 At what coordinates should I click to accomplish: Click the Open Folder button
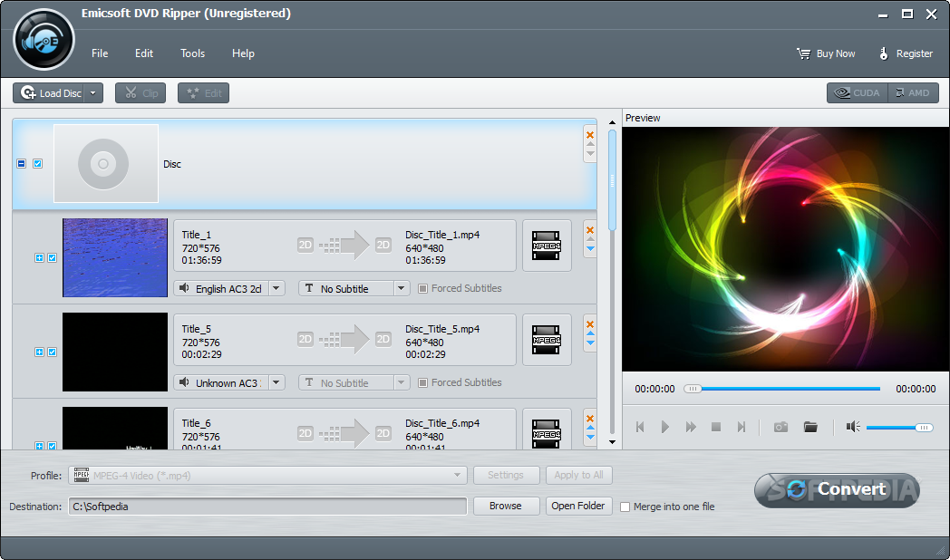coord(578,507)
